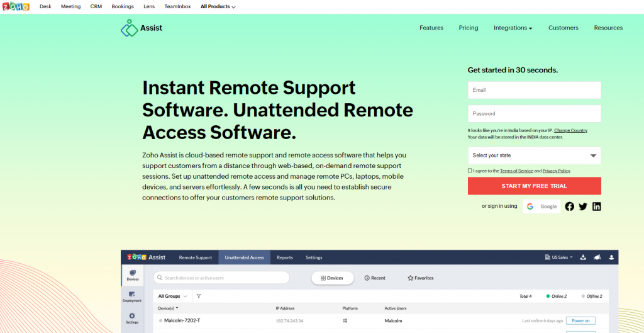Viewport: 644px width, 333px height.
Task: Go to the Pricing page
Action: pyautogui.click(x=468, y=28)
